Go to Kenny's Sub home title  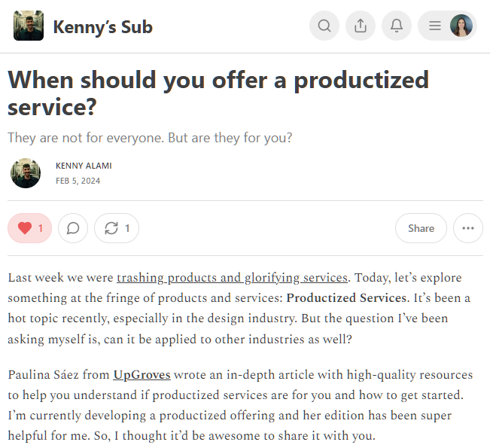(102, 27)
